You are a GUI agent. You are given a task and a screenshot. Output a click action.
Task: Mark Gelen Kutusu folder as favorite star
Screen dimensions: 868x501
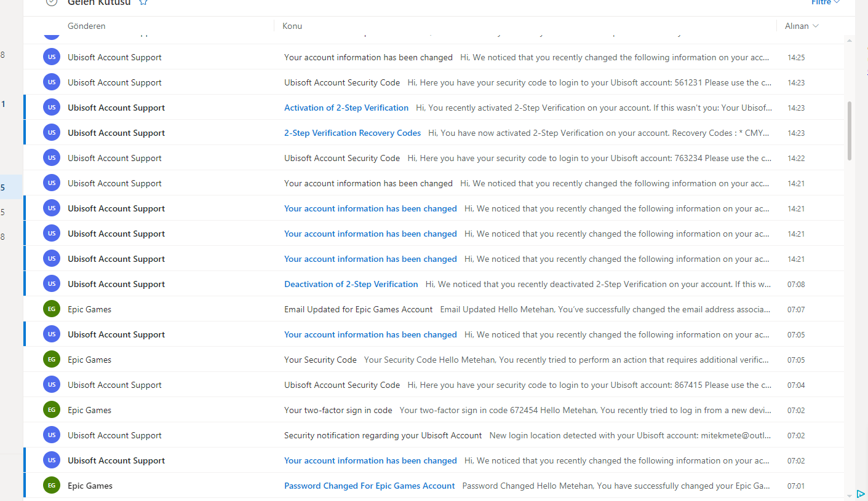point(143,2)
